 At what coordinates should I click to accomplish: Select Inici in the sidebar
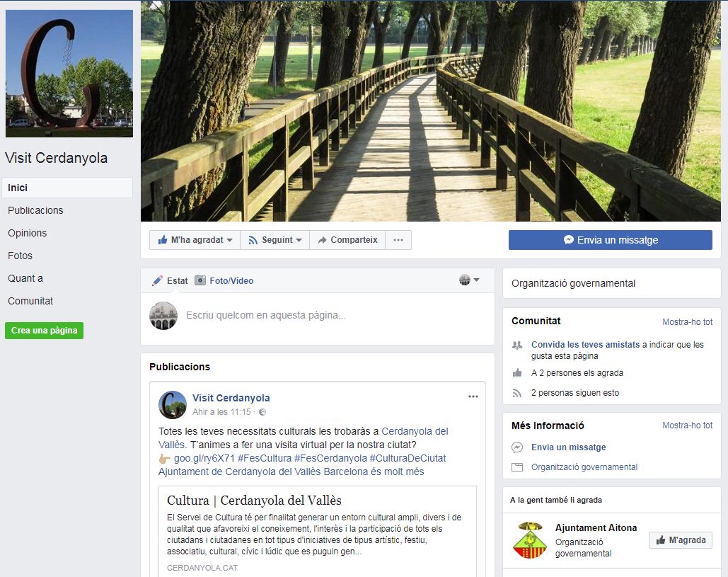tap(67, 188)
